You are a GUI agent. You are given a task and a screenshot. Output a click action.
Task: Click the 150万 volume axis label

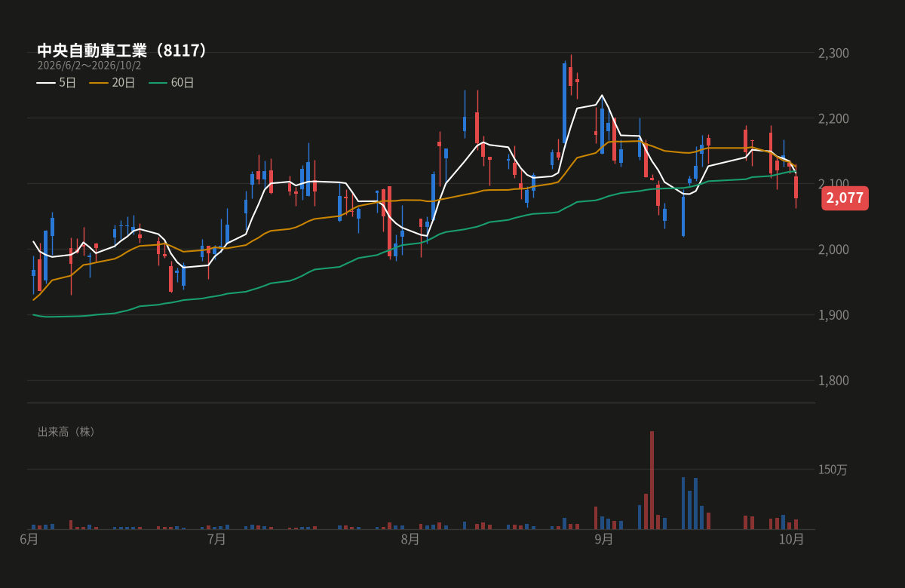tap(833, 470)
